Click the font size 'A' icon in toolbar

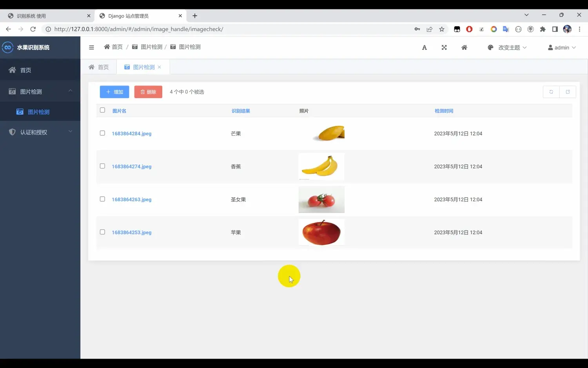[x=424, y=47]
